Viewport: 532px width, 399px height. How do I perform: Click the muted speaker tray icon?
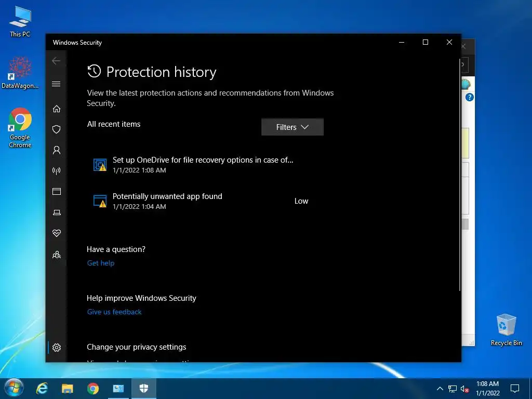[x=465, y=389]
